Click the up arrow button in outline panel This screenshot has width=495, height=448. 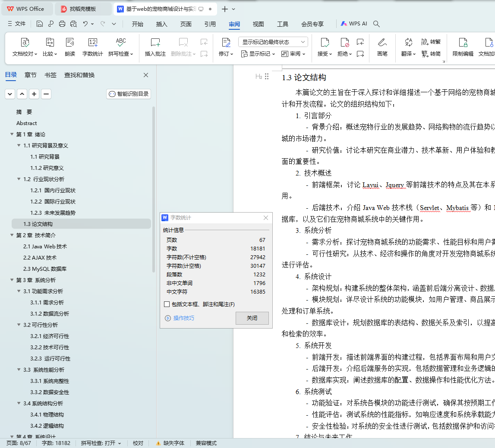click(x=22, y=94)
